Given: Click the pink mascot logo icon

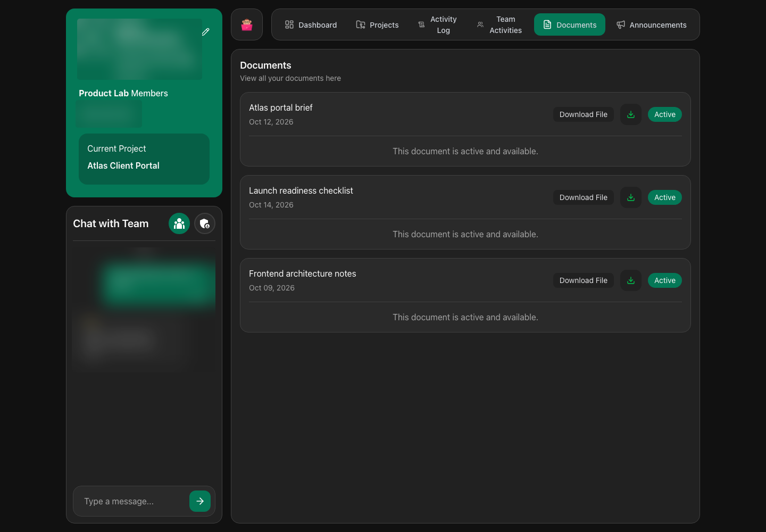Looking at the screenshot, I should tap(247, 24).
